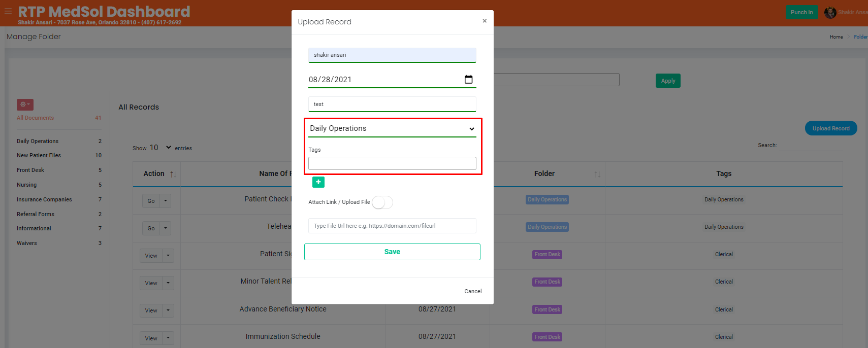Click the filter text box beside Apply
Viewport: 868px width, 348px height.
coord(556,80)
